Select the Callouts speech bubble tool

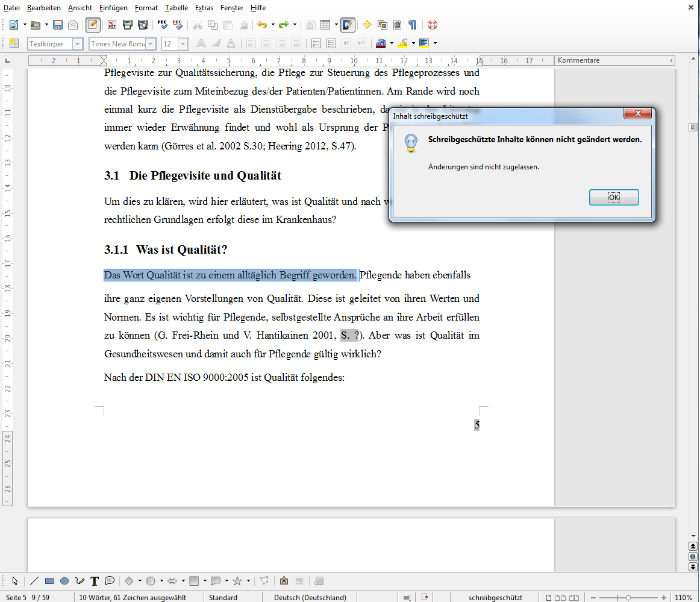pyautogui.click(x=110, y=581)
